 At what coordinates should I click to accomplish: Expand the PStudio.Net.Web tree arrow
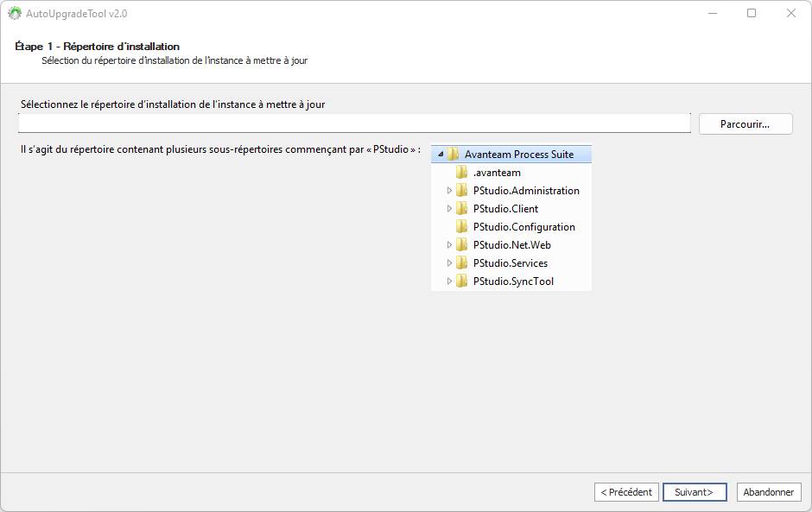pos(449,245)
